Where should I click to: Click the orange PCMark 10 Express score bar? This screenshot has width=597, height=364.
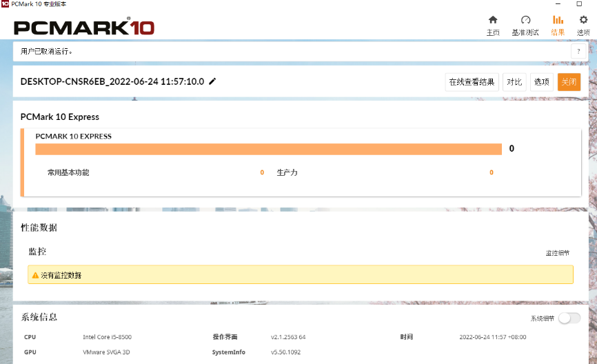268,149
